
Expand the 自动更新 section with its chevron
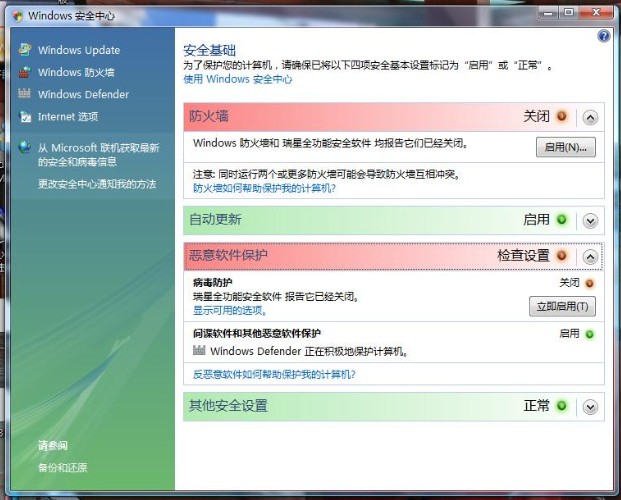point(590,221)
